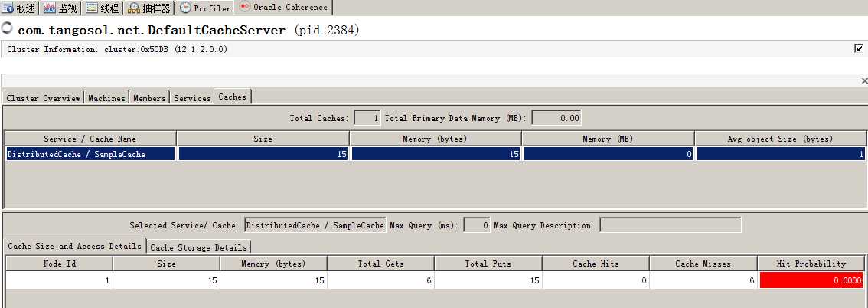The image size is (868, 308).
Task: Open Cache Storage Details tab
Action: point(199,247)
